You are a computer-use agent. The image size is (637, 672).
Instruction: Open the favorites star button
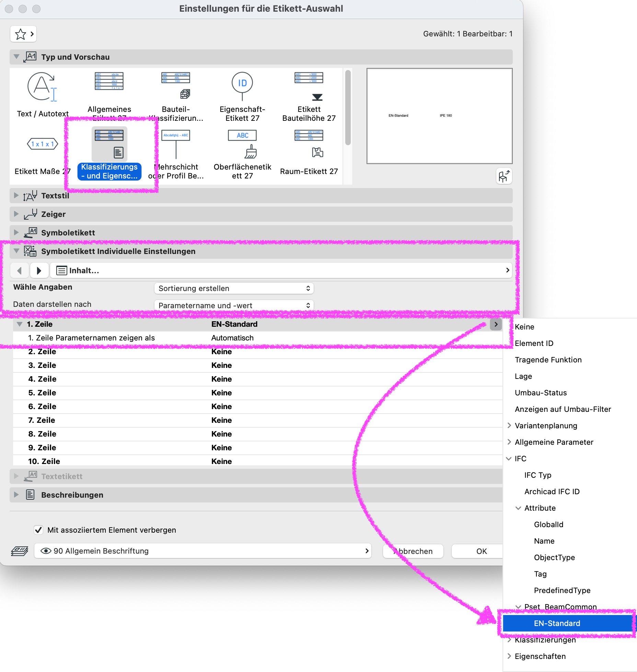(x=23, y=34)
